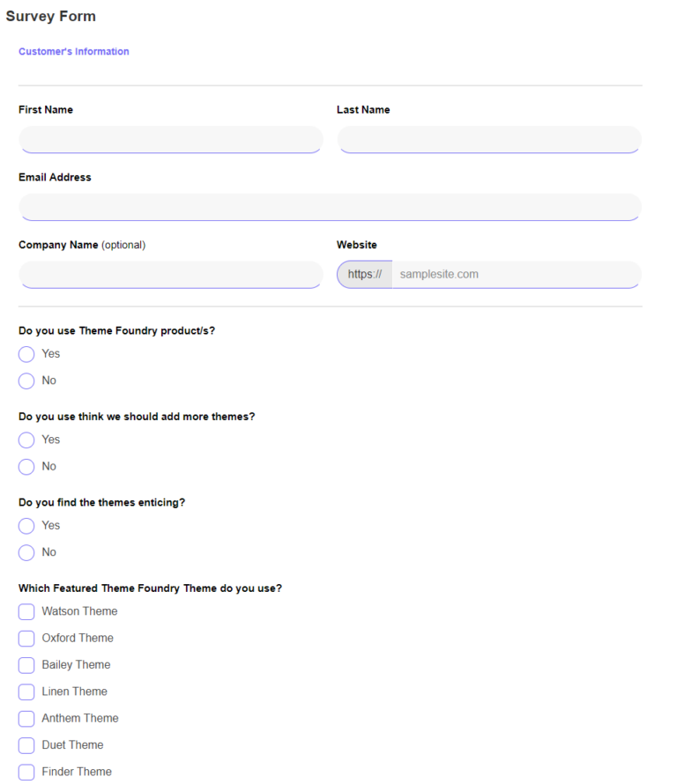Image resolution: width=677 pixels, height=784 pixels.
Task: Select Yes for finding themes enticing
Action: point(26,525)
